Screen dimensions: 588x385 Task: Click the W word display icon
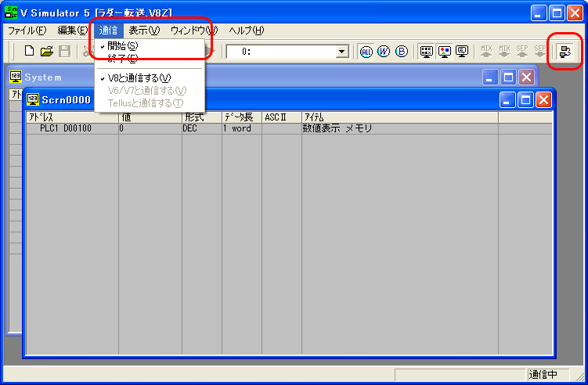384,51
